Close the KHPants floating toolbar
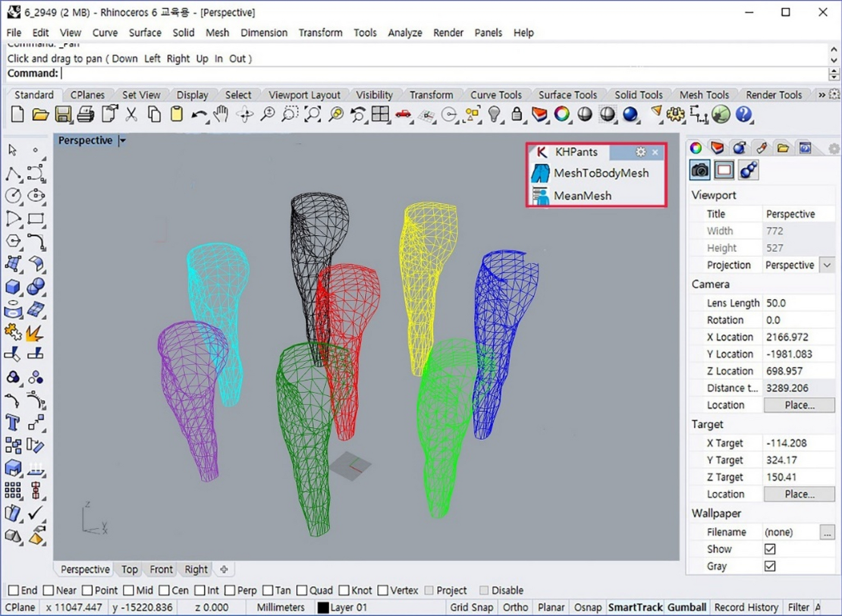The image size is (842, 616). click(655, 152)
